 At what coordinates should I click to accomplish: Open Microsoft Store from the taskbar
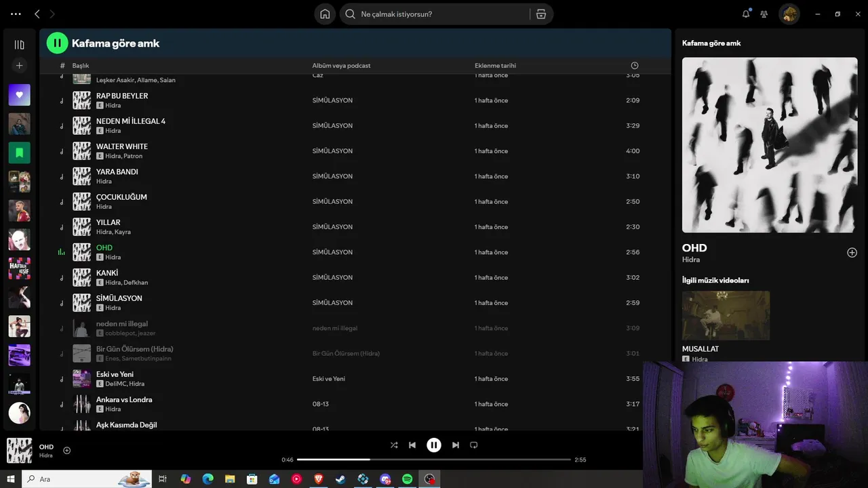(252, 479)
